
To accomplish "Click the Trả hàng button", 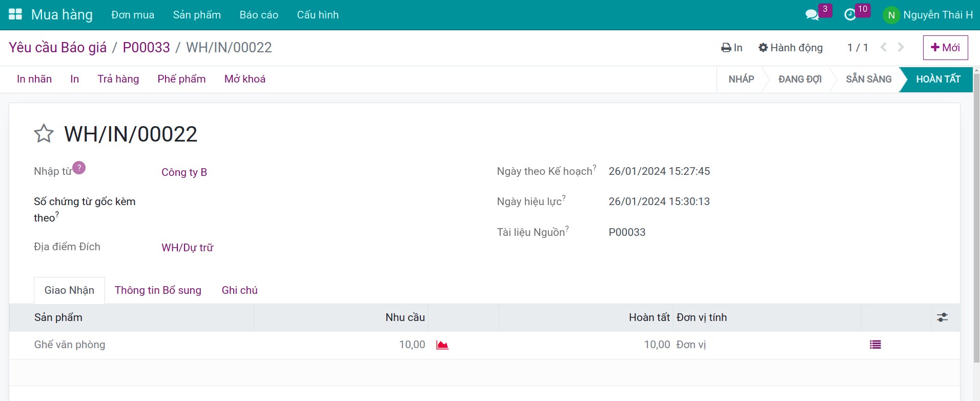I will [118, 79].
